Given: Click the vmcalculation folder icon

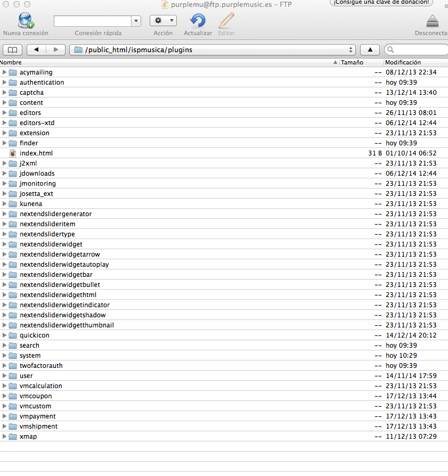Looking at the screenshot, I should point(13,386).
